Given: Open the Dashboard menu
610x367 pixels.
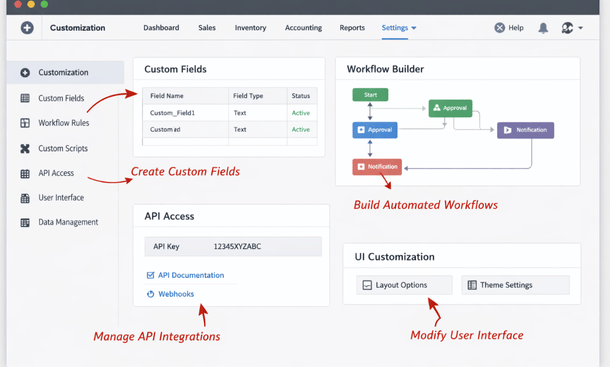Looking at the screenshot, I should coord(161,28).
